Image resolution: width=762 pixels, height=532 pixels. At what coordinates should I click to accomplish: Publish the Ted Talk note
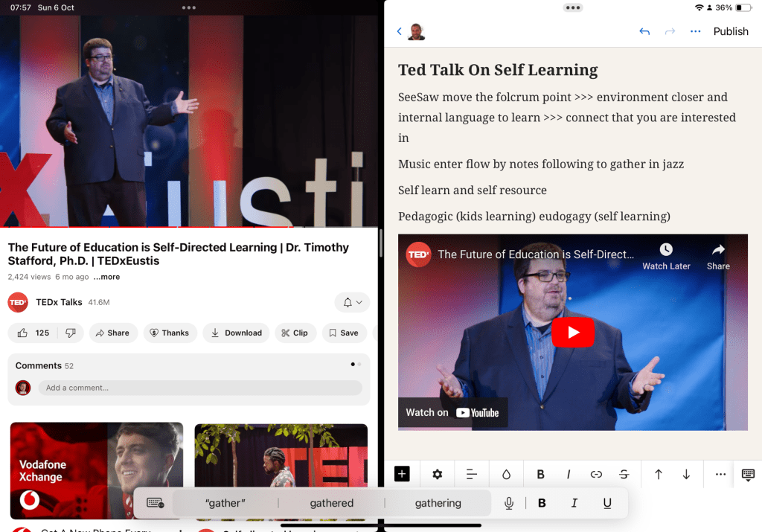731,31
